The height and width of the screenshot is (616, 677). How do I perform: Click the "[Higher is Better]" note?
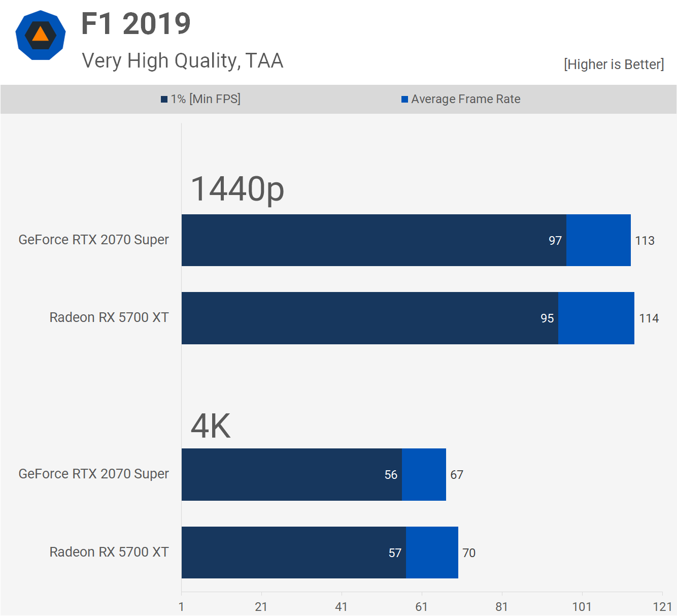tap(614, 64)
